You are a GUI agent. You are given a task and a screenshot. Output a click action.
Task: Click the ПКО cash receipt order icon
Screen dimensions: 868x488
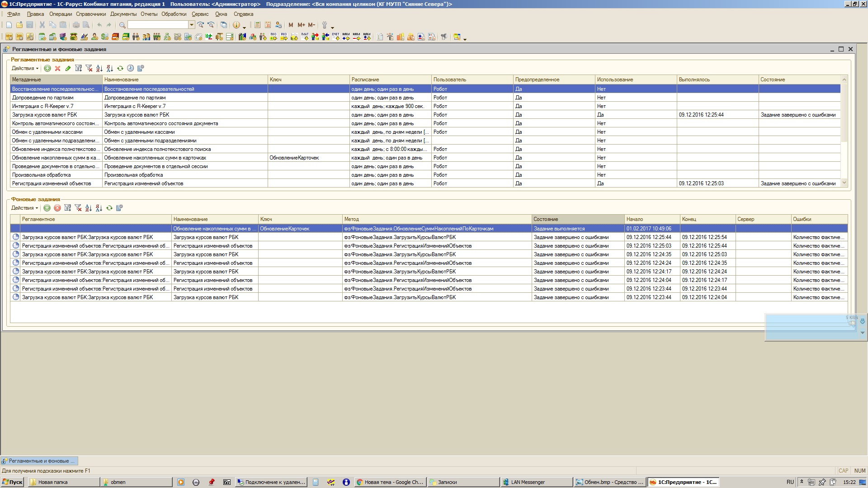273,37
